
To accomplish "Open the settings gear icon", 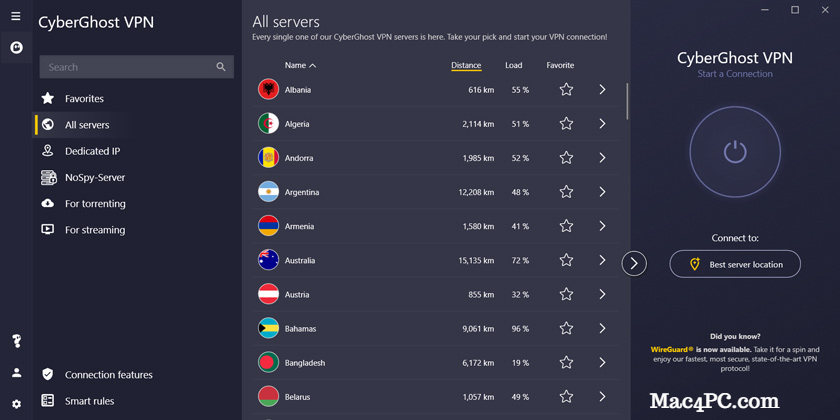I will click(x=16, y=404).
